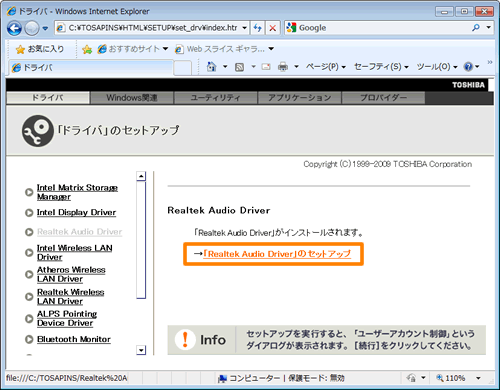The width and height of the screenshot is (500, 390).
Task: Open the おすすめサイト suggested sites link
Action: [132, 49]
